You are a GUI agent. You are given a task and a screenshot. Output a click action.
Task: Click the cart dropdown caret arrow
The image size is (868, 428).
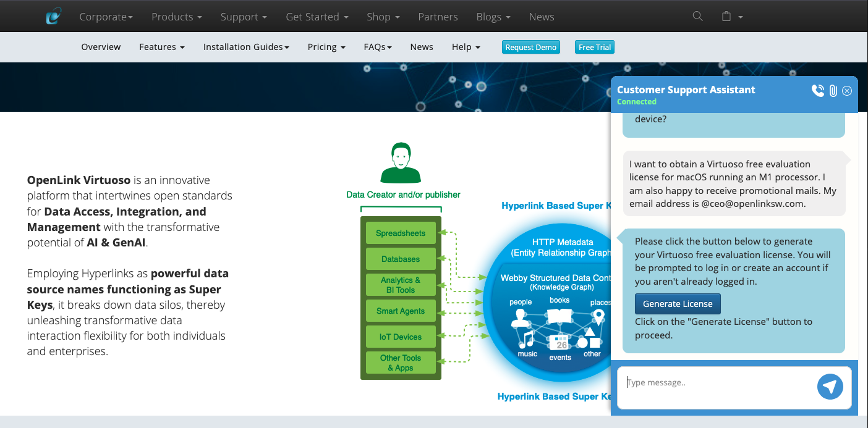(x=741, y=17)
